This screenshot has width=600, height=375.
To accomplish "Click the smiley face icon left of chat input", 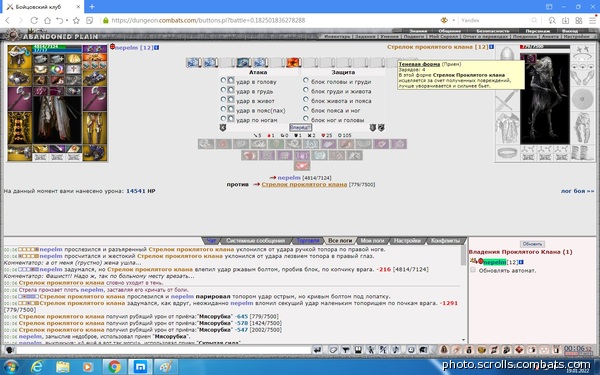I will coord(10,350).
